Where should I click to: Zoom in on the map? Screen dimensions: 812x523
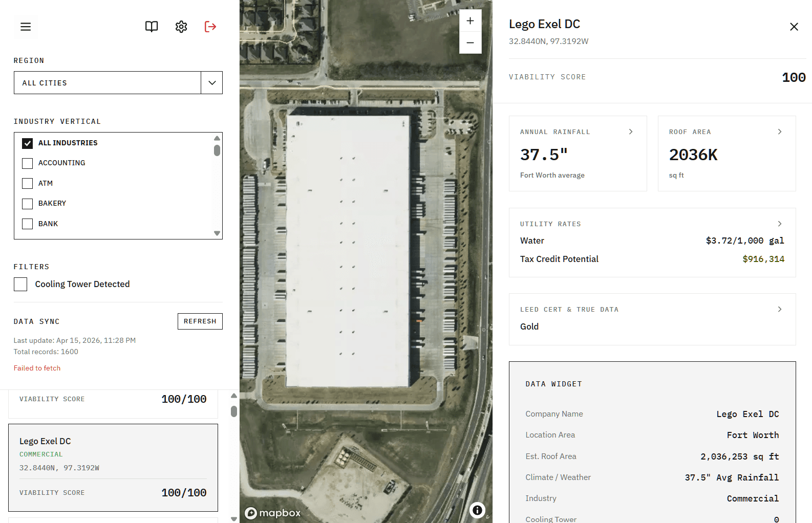click(x=471, y=21)
